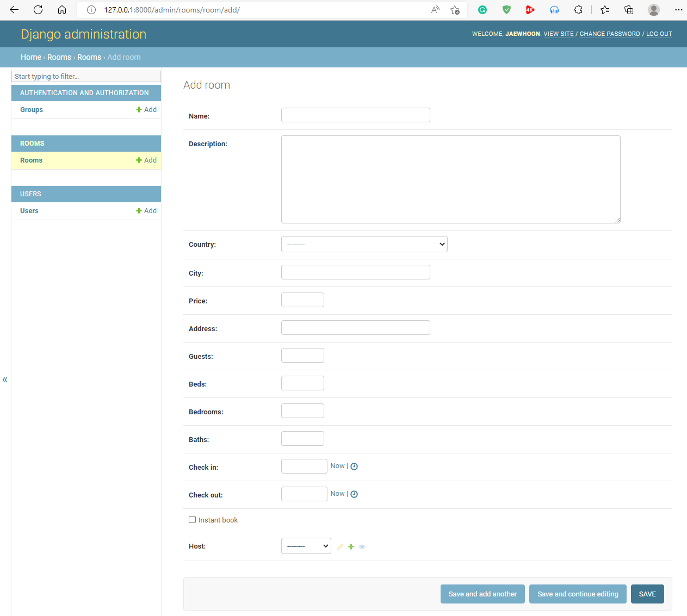Viewport: 687px width, 616px height.
Task: Tick the Instant book checkbox
Action: [192, 520]
